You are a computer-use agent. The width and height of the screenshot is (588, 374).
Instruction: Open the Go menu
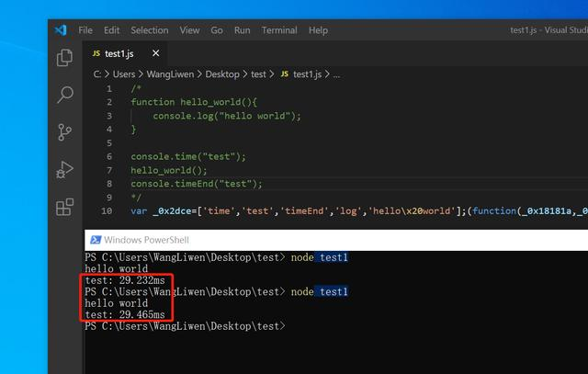217,30
